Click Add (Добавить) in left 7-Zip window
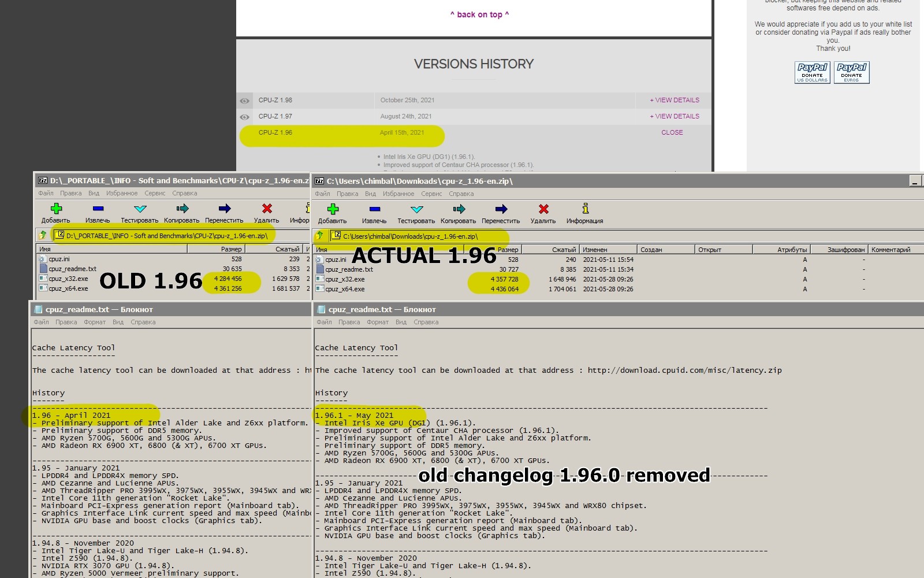This screenshot has height=578, width=924. pyautogui.click(x=55, y=213)
